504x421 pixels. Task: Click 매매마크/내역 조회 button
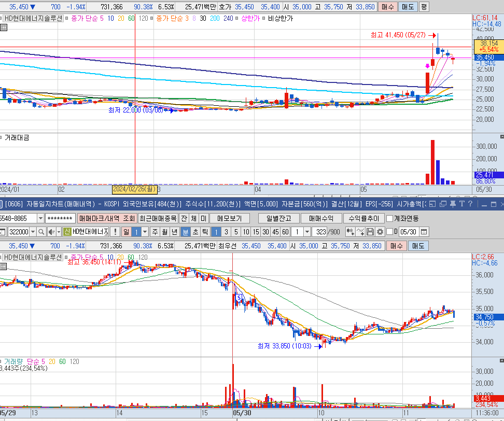(x=107, y=218)
